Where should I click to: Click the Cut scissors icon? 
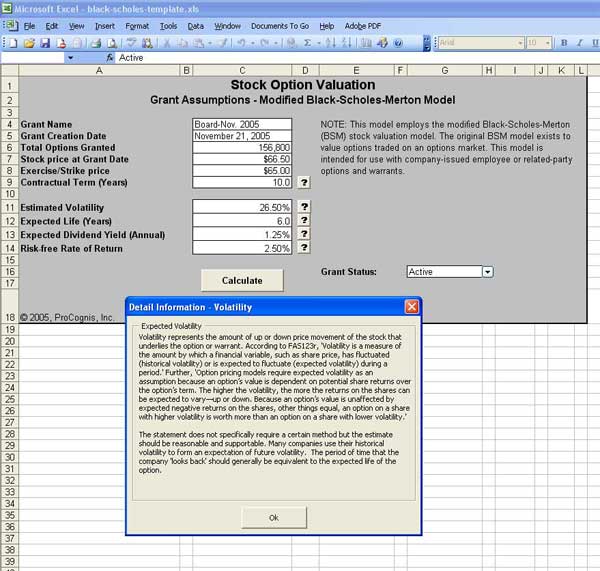coord(166,43)
